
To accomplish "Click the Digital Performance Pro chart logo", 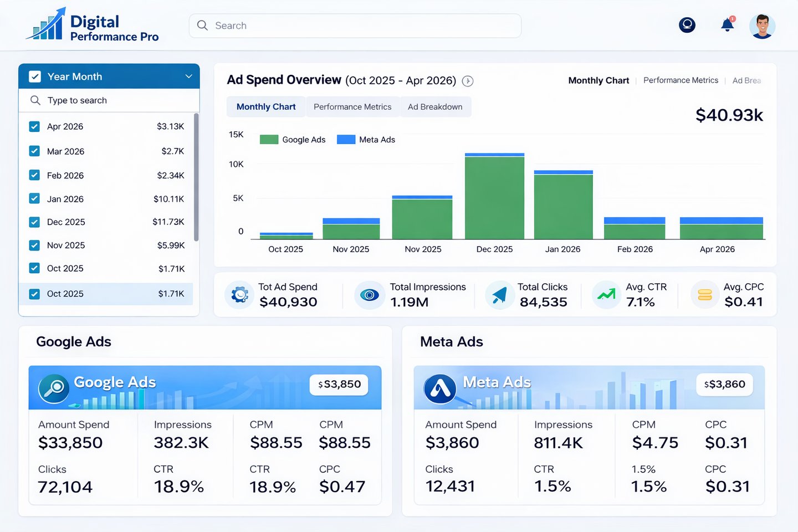I will pyautogui.click(x=46, y=24).
